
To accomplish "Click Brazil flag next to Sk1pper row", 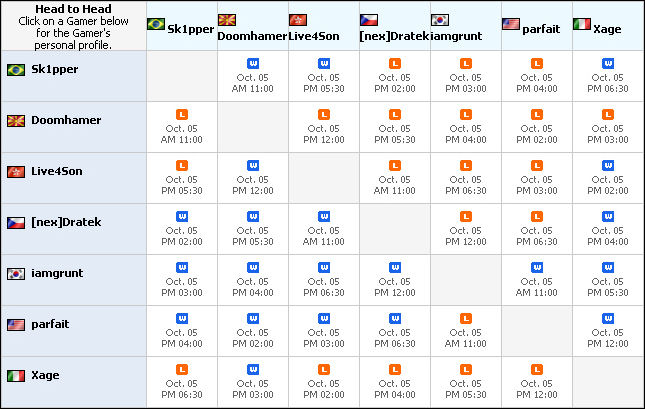I will pos(16,70).
